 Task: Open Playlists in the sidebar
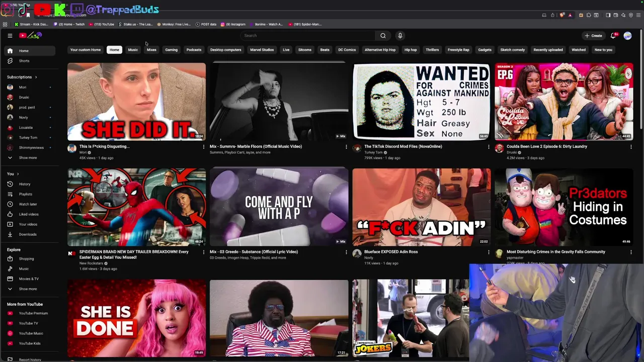[30, 194]
